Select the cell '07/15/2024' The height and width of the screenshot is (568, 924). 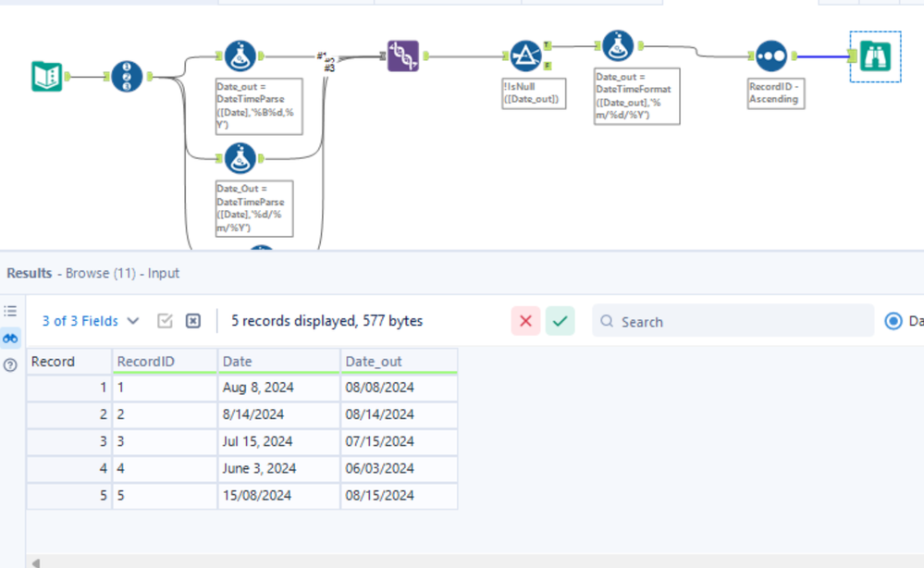point(399,442)
